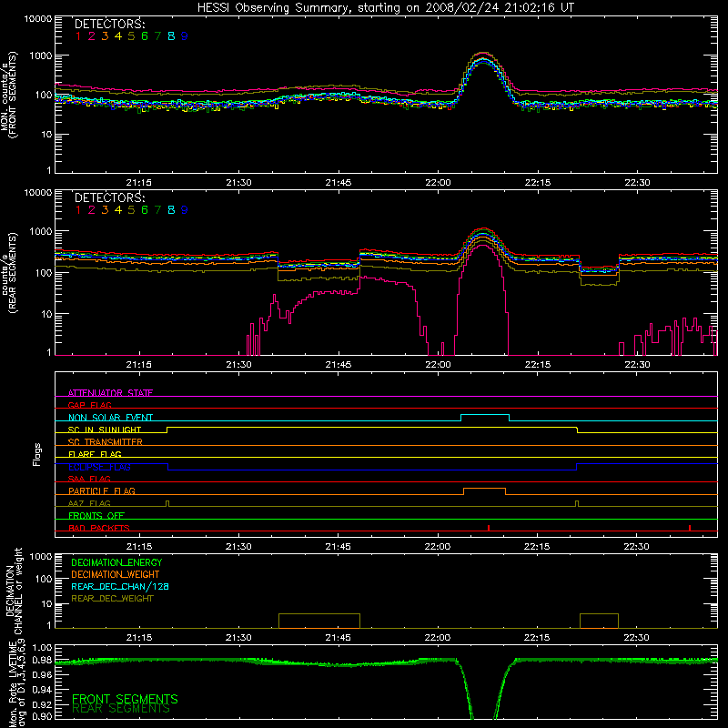Image resolution: width=728 pixels, height=728 pixels.
Task: Click the raised orange PARTICLE_FLAG step segment
Action: pos(484,489)
